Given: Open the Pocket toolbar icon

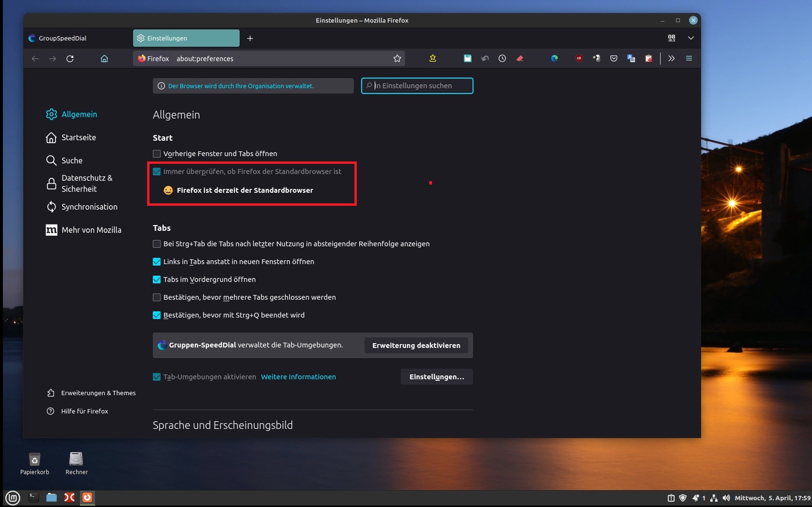Looking at the screenshot, I should (x=614, y=58).
